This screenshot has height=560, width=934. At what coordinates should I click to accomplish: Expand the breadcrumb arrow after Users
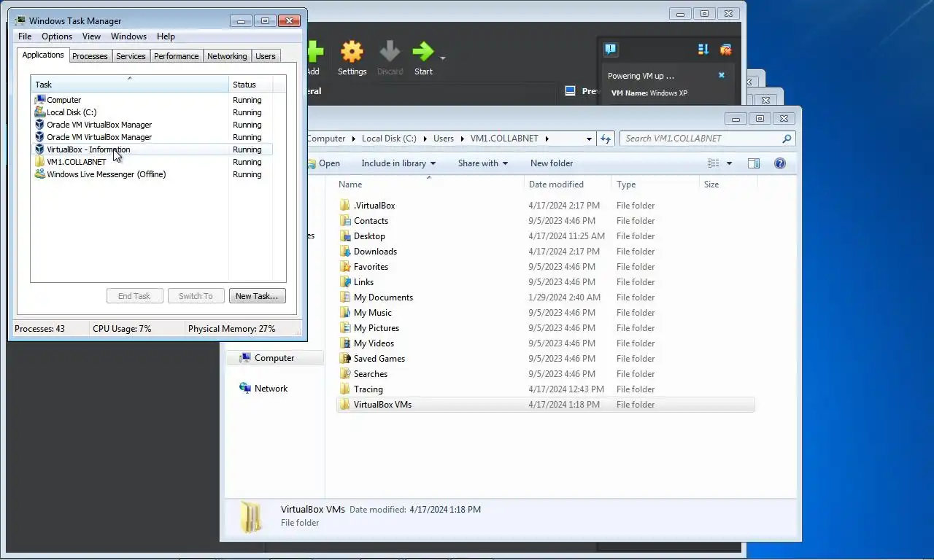click(x=461, y=139)
